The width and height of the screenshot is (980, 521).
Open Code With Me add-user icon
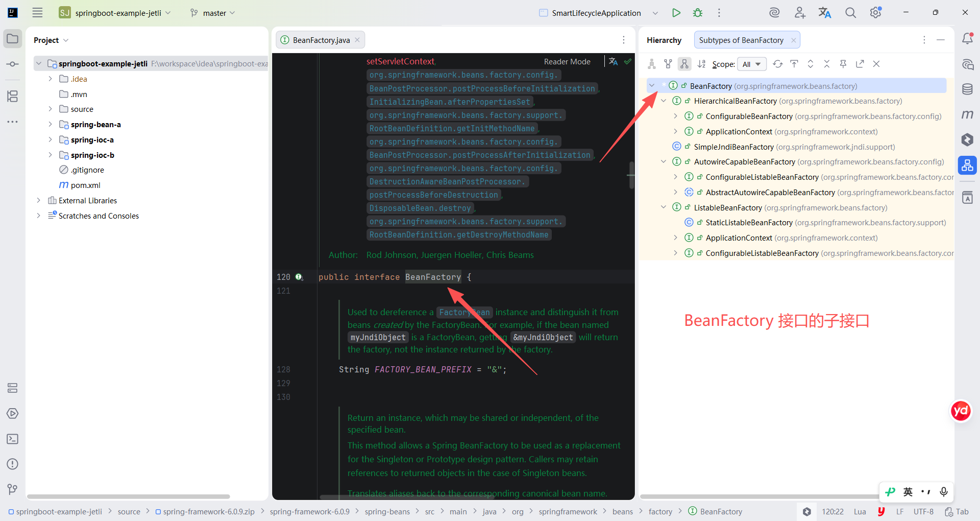point(800,13)
